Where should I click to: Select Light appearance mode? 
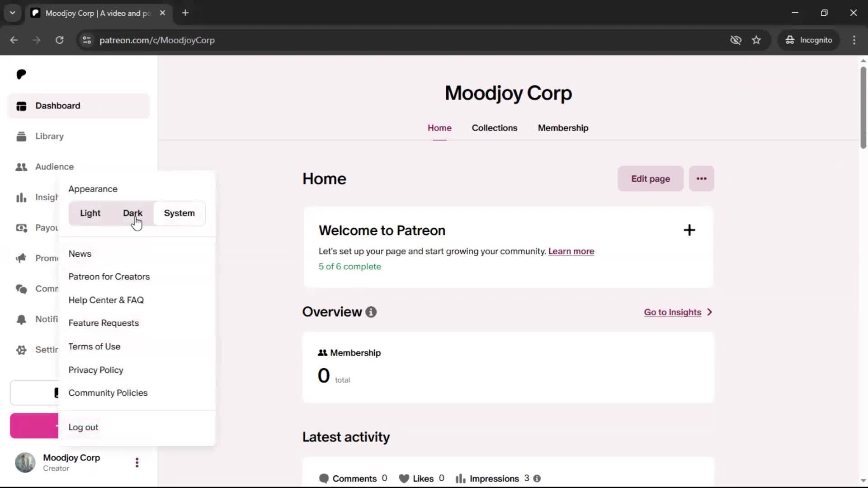[x=90, y=213]
